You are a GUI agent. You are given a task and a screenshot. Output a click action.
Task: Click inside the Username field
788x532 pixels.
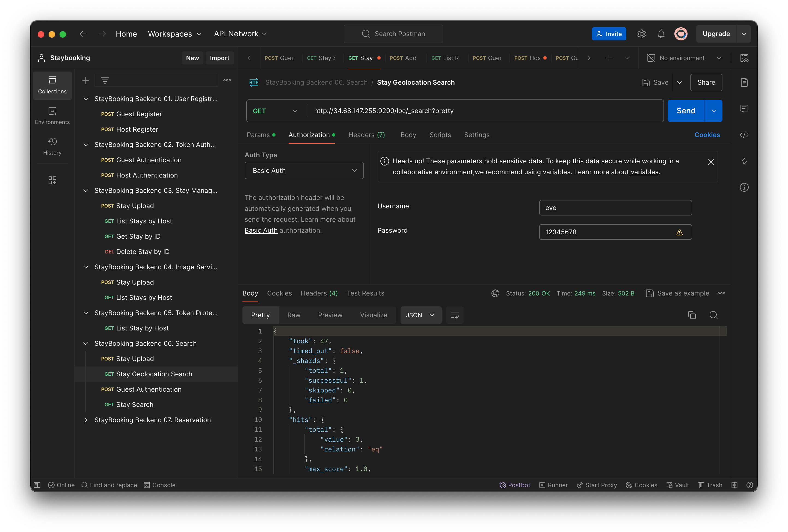pyautogui.click(x=615, y=208)
